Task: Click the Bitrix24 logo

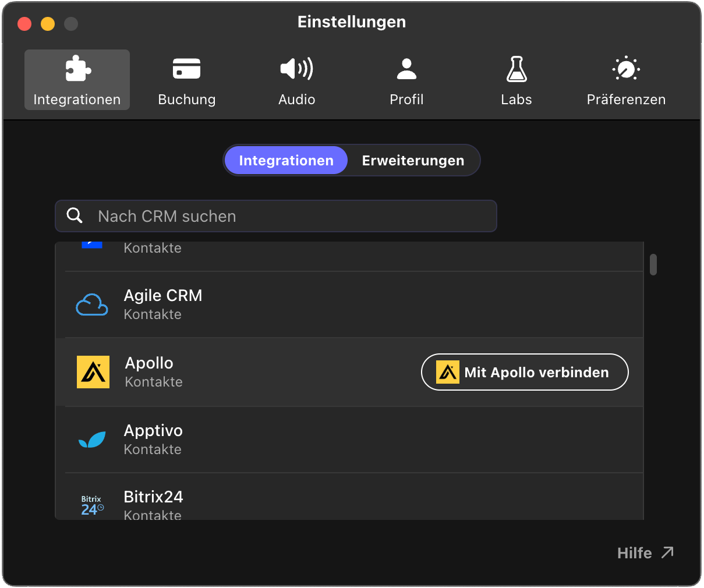Action: [x=92, y=505]
